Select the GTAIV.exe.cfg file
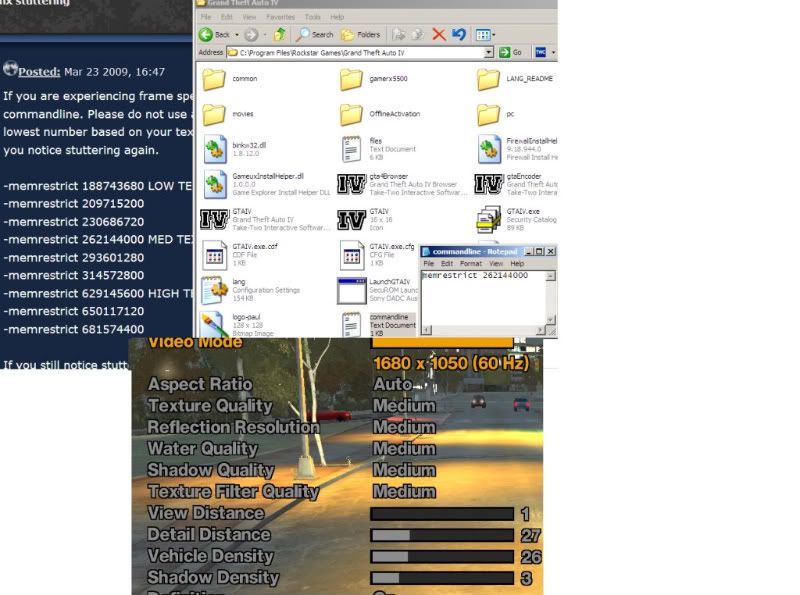 (x=377, y=254)
